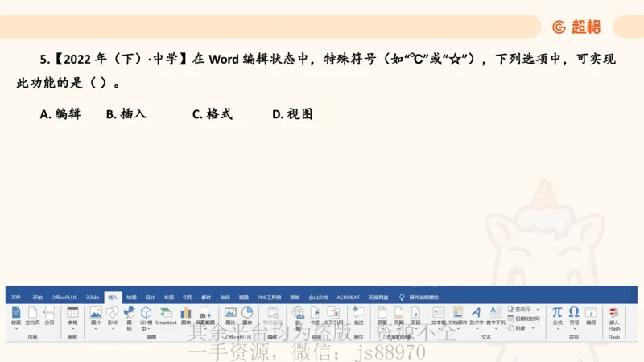Screen dimensions: 644x362
Task: Expand the arrow beside 签名行
Action: pyautogui.click(x=538, y=309)
